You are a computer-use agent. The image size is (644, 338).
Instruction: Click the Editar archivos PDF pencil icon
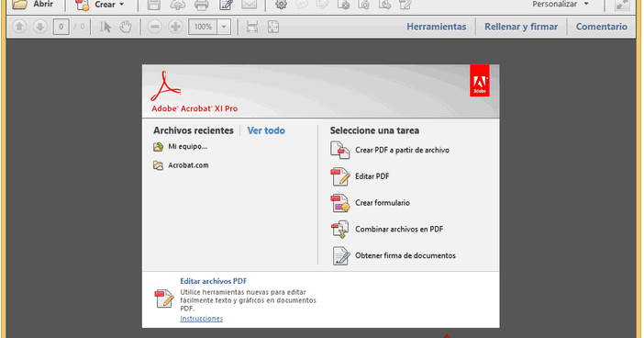(164, 299)
